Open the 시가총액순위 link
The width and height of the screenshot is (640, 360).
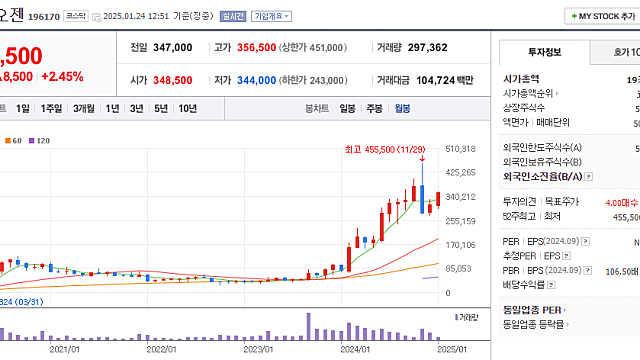pos(530,93)
